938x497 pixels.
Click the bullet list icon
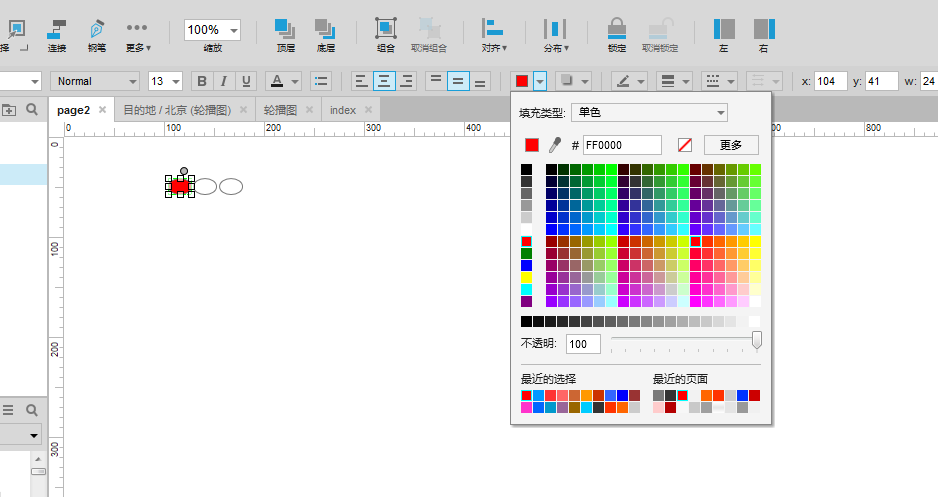pyautogui.click(x=321, y=81)
